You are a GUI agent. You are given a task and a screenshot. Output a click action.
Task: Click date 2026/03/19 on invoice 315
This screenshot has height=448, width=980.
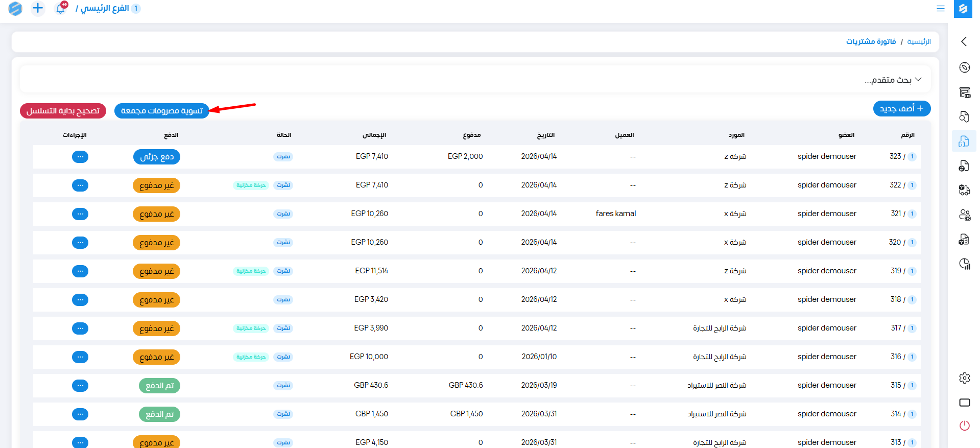click(x=539, y=385)
